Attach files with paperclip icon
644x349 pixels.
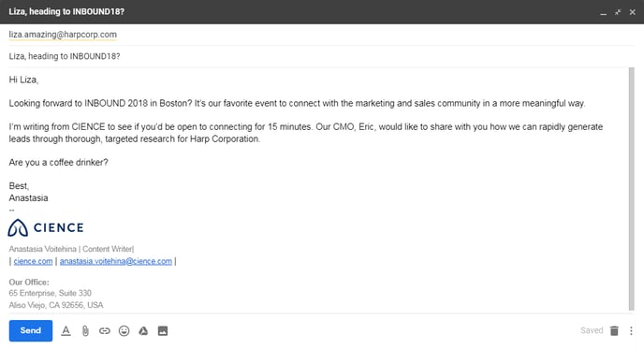point(85,330)
